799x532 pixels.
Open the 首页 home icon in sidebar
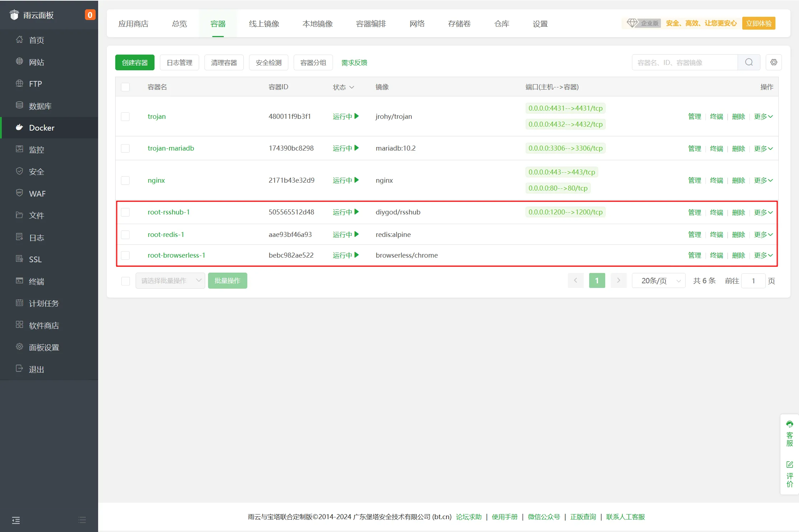(x=20, y=40)
